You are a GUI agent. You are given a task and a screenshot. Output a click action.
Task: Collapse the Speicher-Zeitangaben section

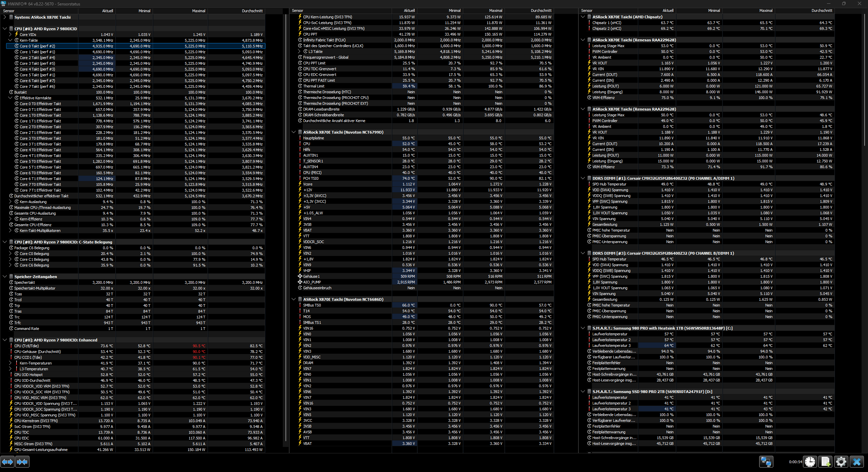coord(5,276)
